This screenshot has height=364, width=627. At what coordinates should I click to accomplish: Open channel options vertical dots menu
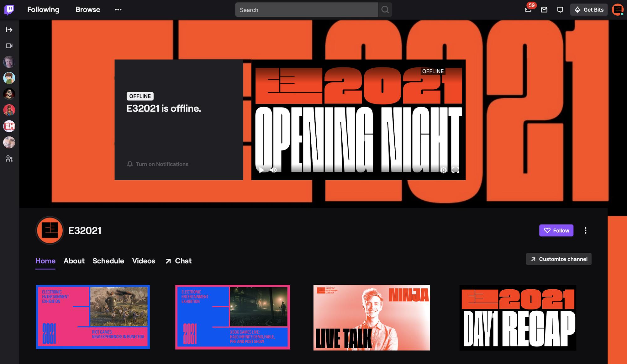[585, 230]
